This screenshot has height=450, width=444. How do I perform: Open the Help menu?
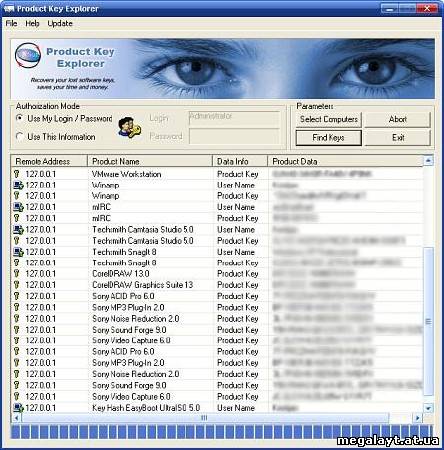pyautogui.click(x=32, y=23)
